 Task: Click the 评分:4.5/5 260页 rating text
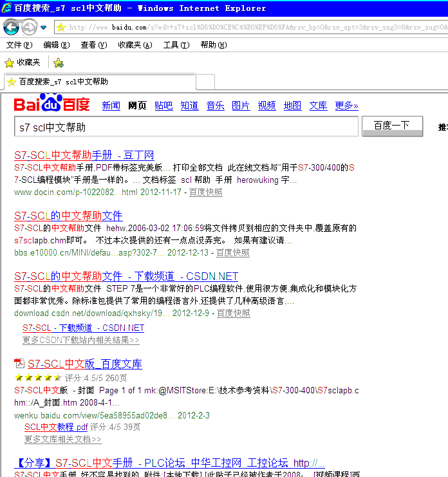(96, 378)
